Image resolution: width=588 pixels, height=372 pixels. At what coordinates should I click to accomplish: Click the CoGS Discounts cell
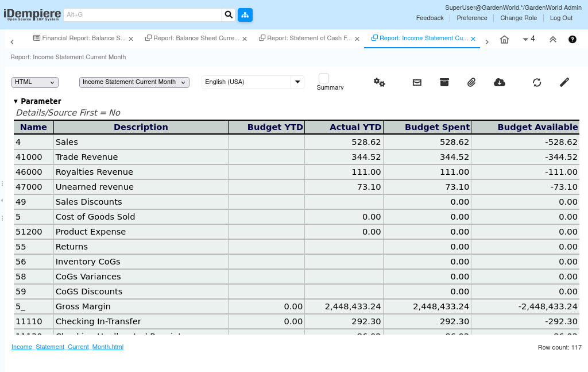point(141,292)
